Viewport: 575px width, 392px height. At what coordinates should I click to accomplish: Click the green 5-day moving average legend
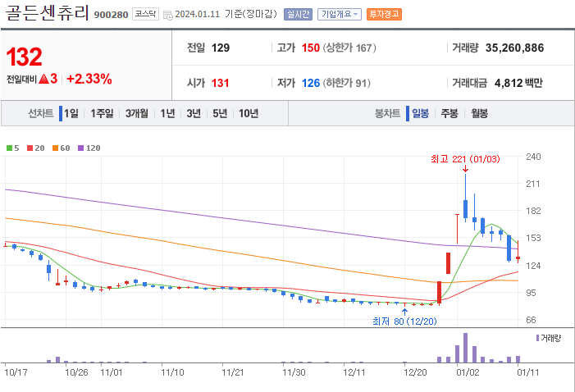[x=13, y=148]
